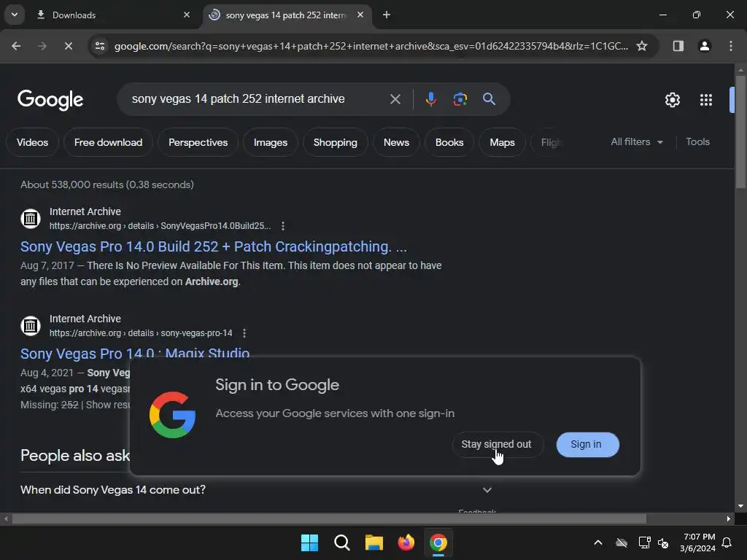Switch to News results

tap(396, 142)
